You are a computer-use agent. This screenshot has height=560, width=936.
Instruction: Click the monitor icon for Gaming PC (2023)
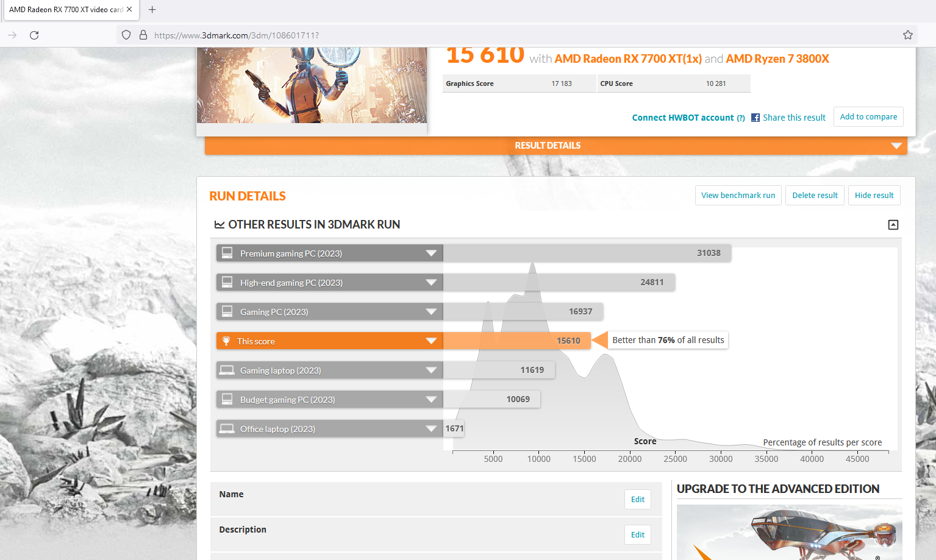coord(227,311)
